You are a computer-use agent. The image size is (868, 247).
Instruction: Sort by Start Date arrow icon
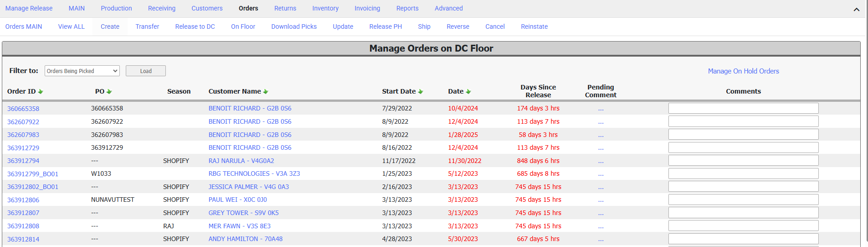point(421,92)
